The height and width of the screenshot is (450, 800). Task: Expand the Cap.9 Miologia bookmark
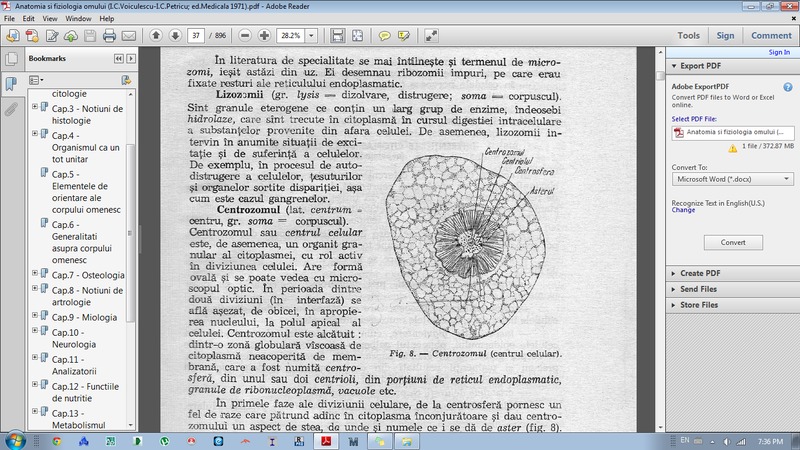(x=35, y=315)
